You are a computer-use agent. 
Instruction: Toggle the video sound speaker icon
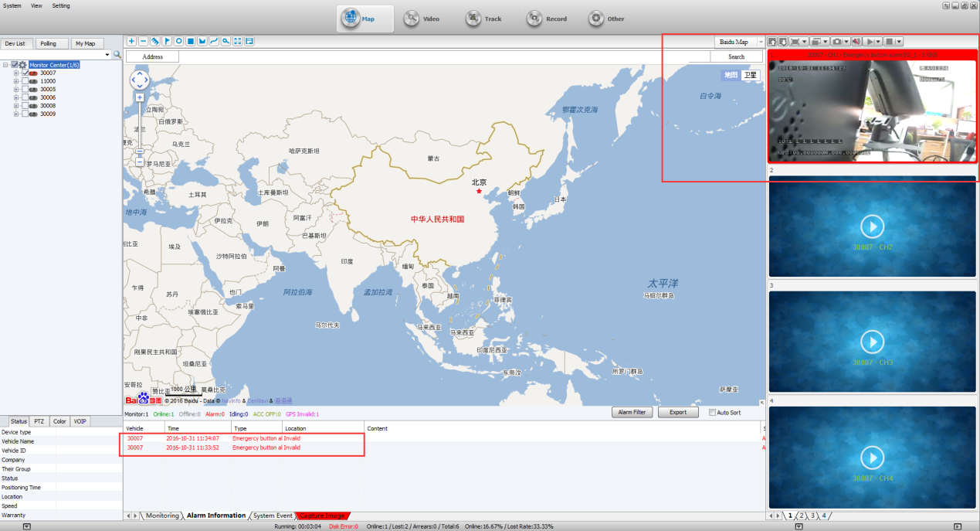click(x=856, y=41)
